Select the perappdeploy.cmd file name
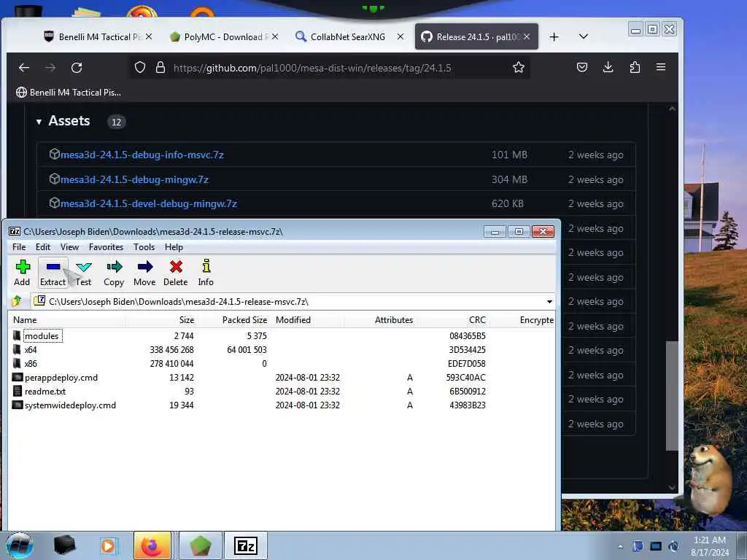Image resolution: width=747 pixels, height=560 pixels. click(x=61, y=378)
